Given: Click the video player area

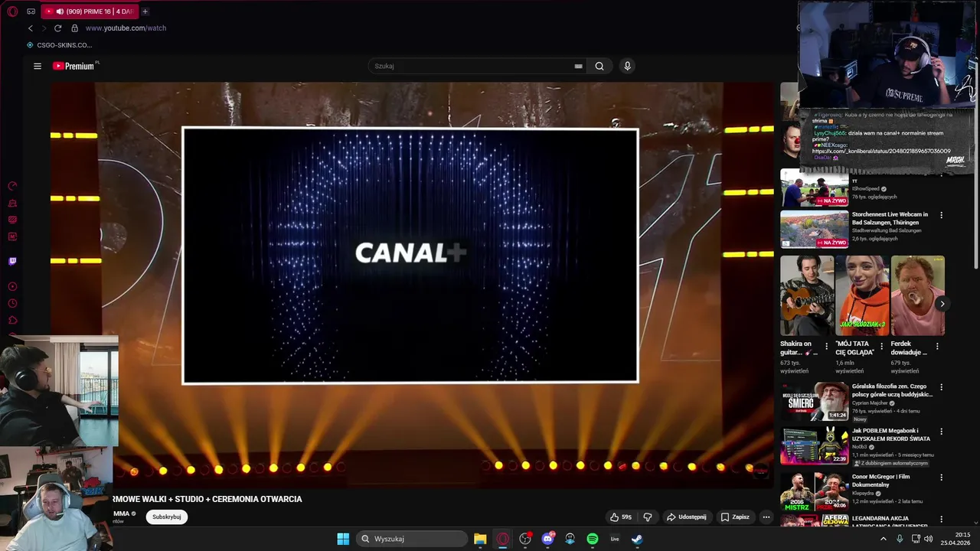Looking at the screenshot, I should 413,285.
